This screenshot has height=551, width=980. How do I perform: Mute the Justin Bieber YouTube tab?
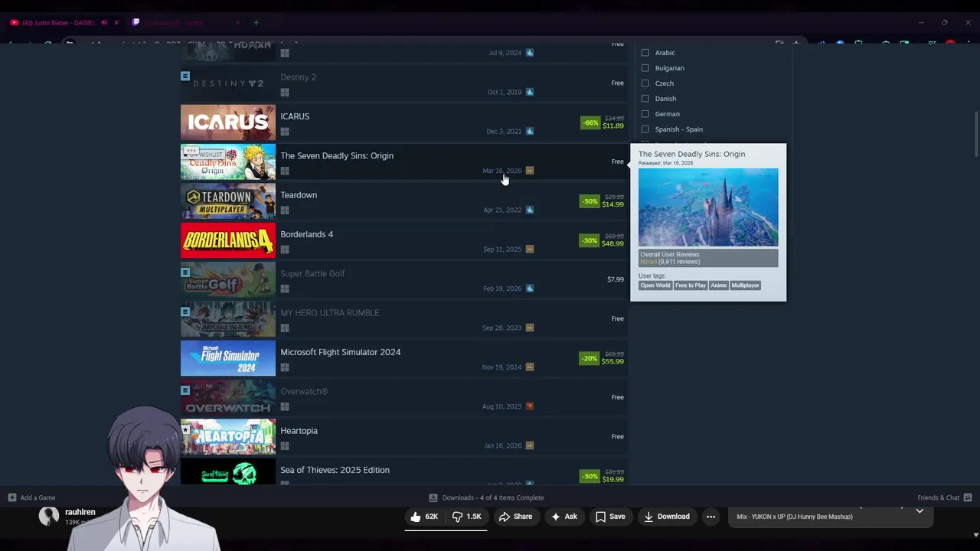[x=104, y=23]
